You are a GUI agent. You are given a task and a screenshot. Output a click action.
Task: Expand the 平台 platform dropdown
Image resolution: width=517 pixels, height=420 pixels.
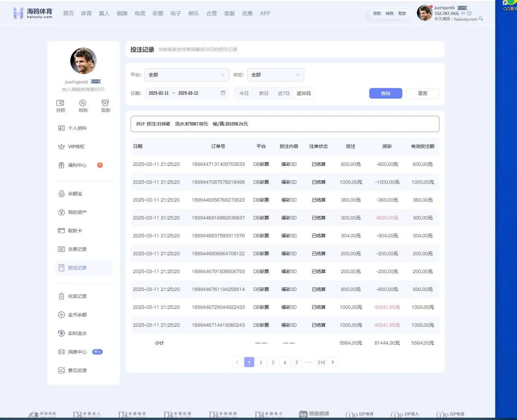187,75
